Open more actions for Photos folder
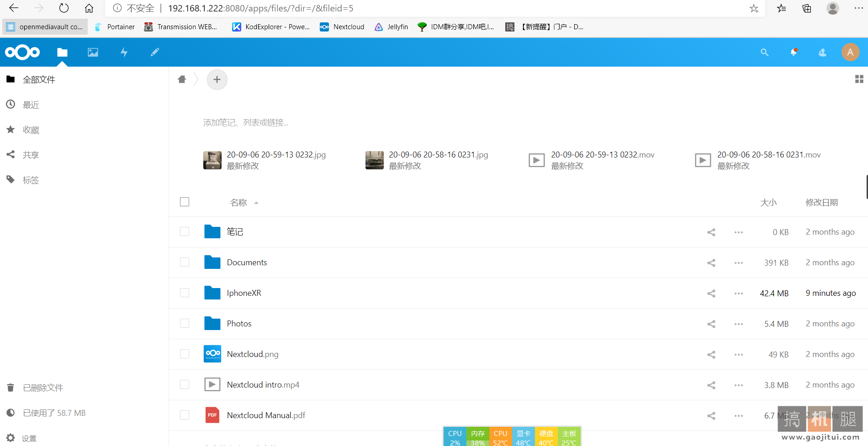Screen dimensions: 868x446 [739, 324]
